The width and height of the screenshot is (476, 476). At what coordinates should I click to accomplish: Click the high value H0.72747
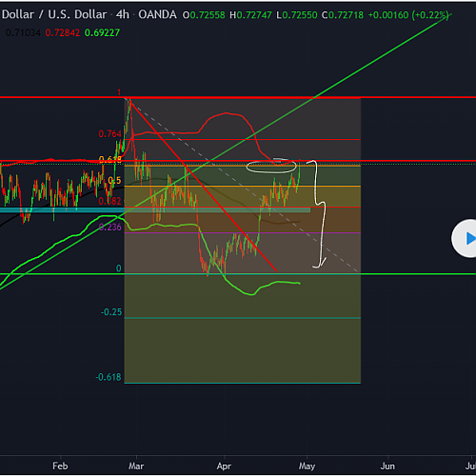click(250, 15)
